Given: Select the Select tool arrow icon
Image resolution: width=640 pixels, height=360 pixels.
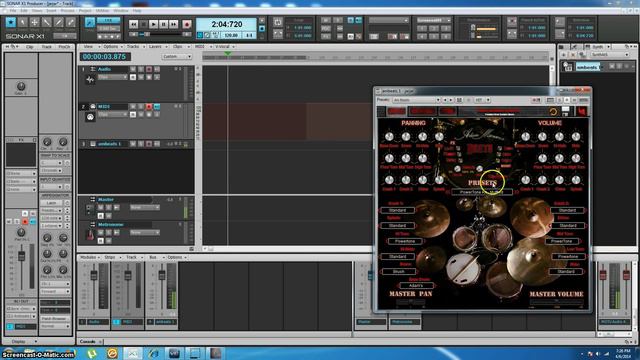Looking at the screenshot, I should pos(22,22).
